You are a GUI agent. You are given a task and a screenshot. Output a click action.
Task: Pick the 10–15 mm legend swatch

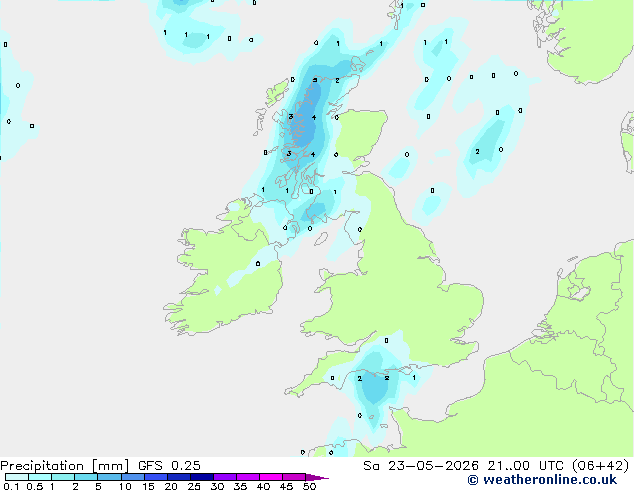tap(132, 477)
